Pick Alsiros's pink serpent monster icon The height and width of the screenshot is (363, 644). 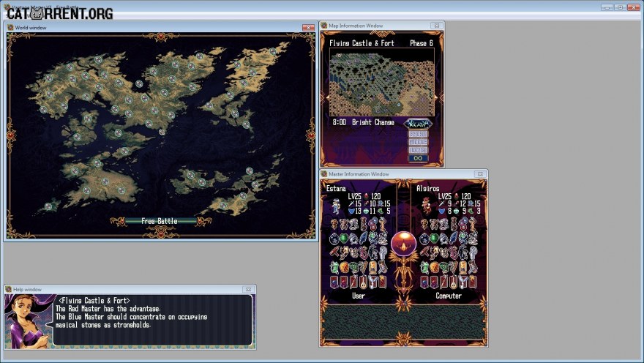click(x=454, y=252)
